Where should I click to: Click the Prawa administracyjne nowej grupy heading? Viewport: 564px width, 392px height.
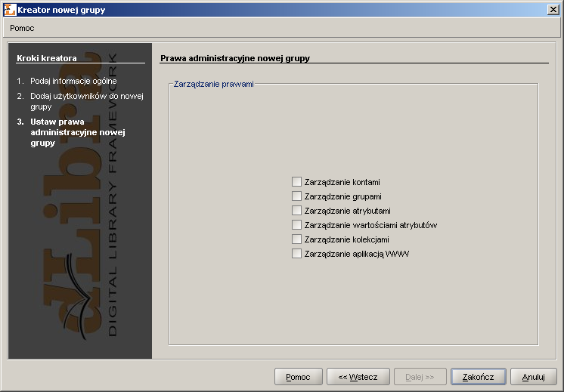[235, 58]
